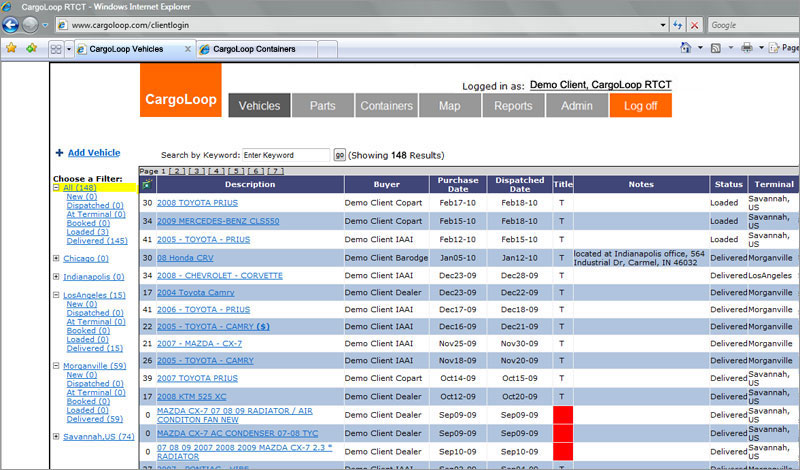The width and height of the screenshot is (800, 470).
Task: Click the Internet Explorer title bar icon
Action: (7, 7)
